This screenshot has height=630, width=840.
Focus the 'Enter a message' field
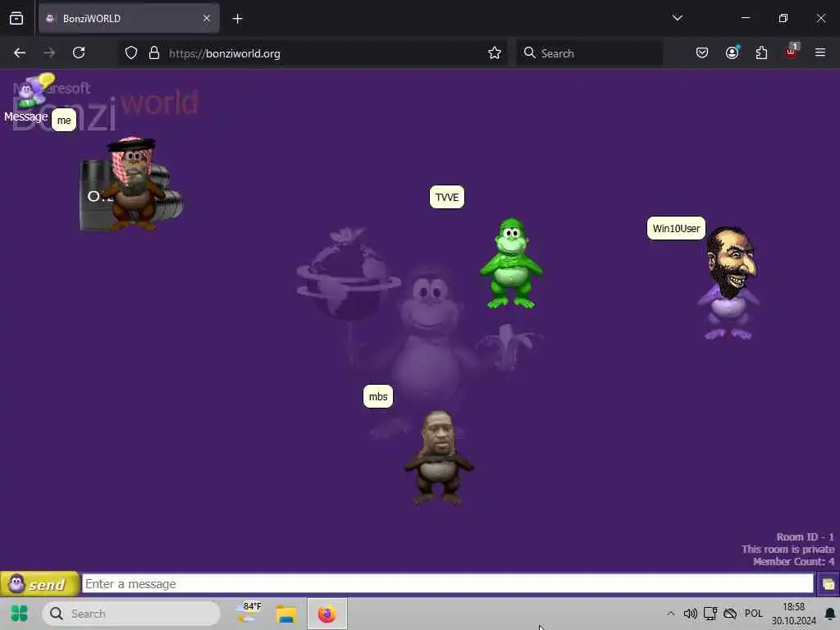tap(448, 583)
